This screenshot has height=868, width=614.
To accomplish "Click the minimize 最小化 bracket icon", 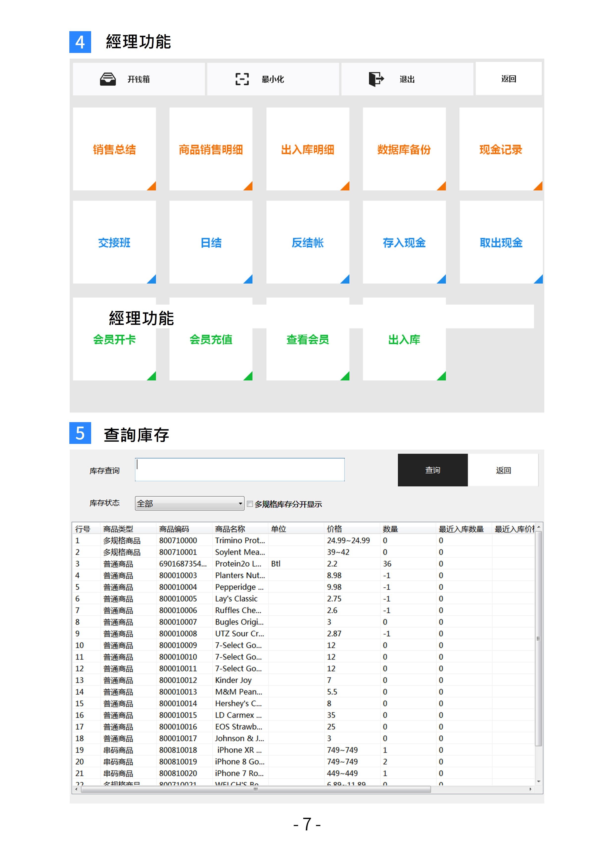I will tap(242, 79).
